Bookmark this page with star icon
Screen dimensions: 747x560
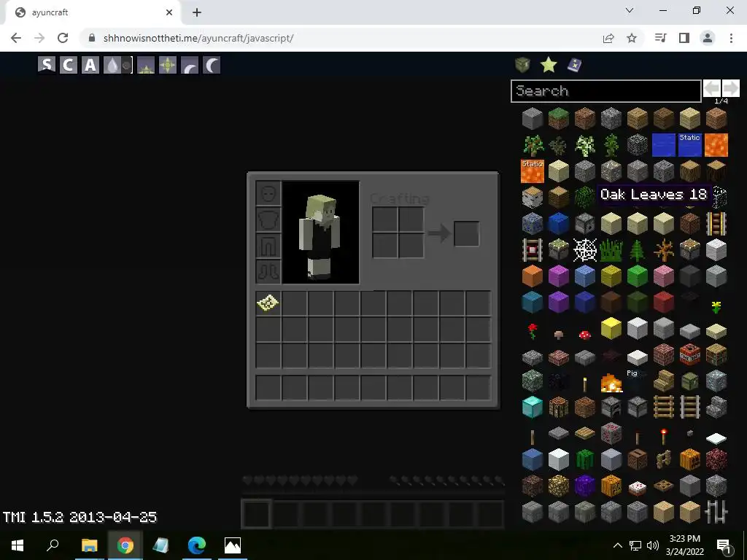click(x=632, y=38)
